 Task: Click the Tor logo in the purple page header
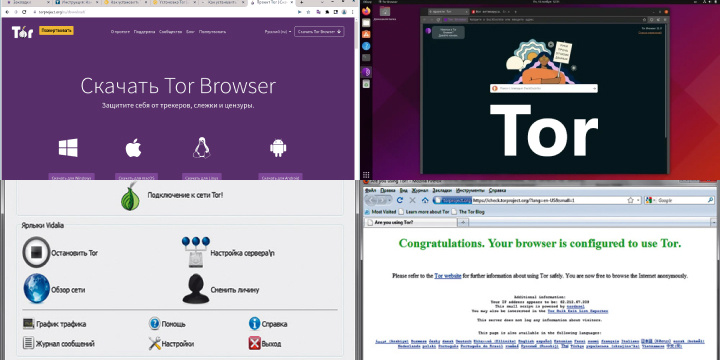(x=22, y=32)
